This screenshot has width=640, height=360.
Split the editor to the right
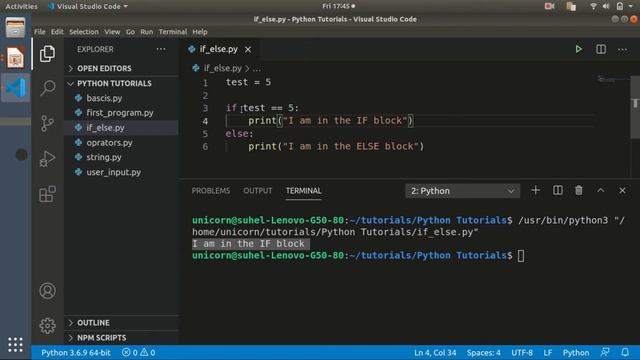601,49
